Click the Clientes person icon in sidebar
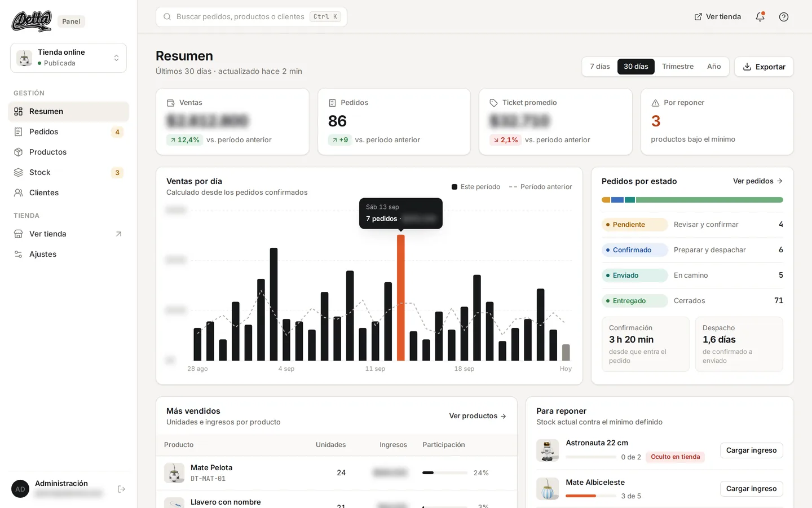Screen dimensions: 812x508 [x=19, y=193]
